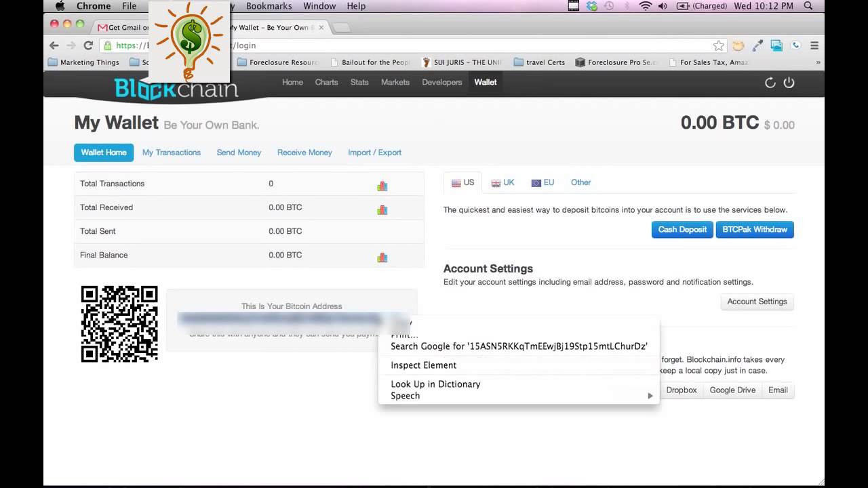
Task: Click the Wi-Fi icon in menu bar
Action: coord(645,6)
